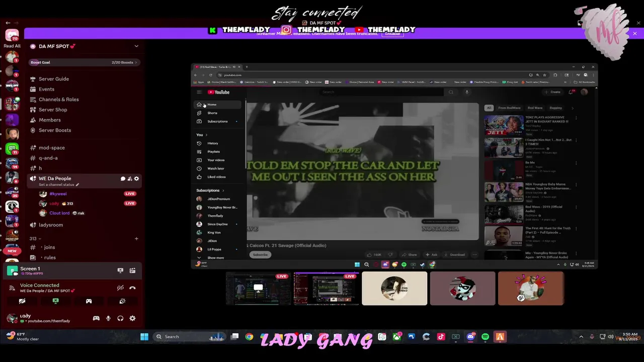Toggle noise suppression in voice panel
The image size is (644, 362).
120,288
